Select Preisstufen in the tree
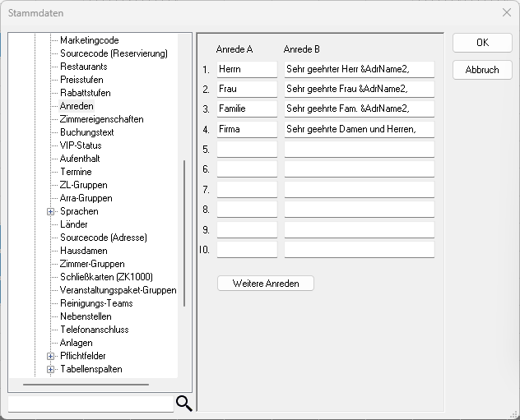 pyautogui.click(x=81, y=80)
